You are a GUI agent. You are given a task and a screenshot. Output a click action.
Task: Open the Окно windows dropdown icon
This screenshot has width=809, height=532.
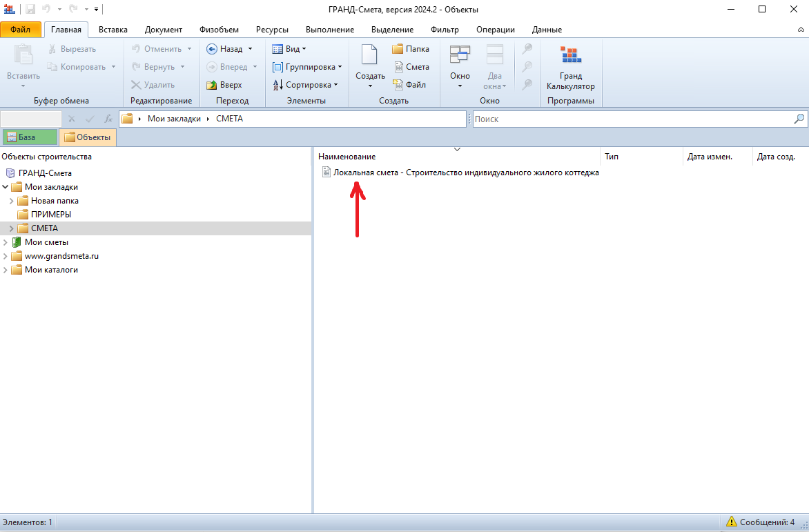[x=460, y=54]
